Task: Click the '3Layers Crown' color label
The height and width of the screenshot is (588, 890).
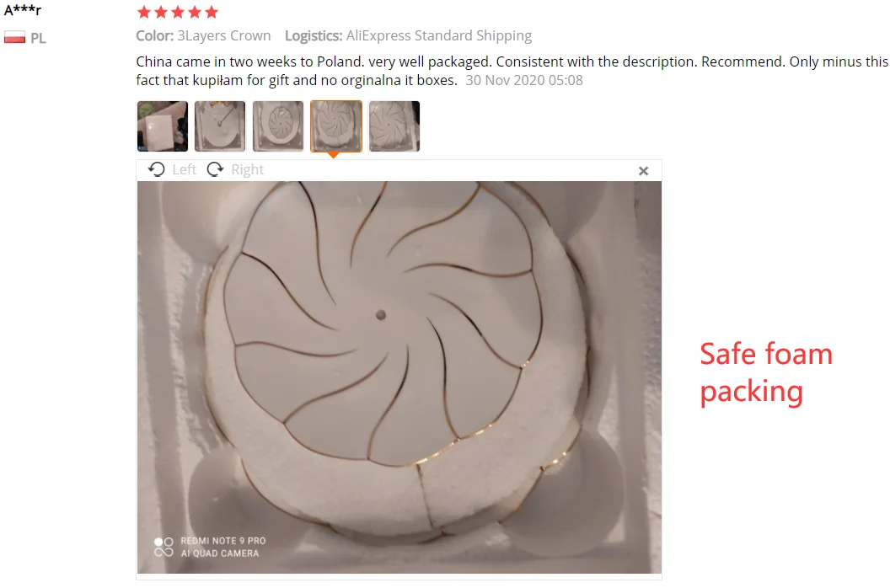Action: 224,35
